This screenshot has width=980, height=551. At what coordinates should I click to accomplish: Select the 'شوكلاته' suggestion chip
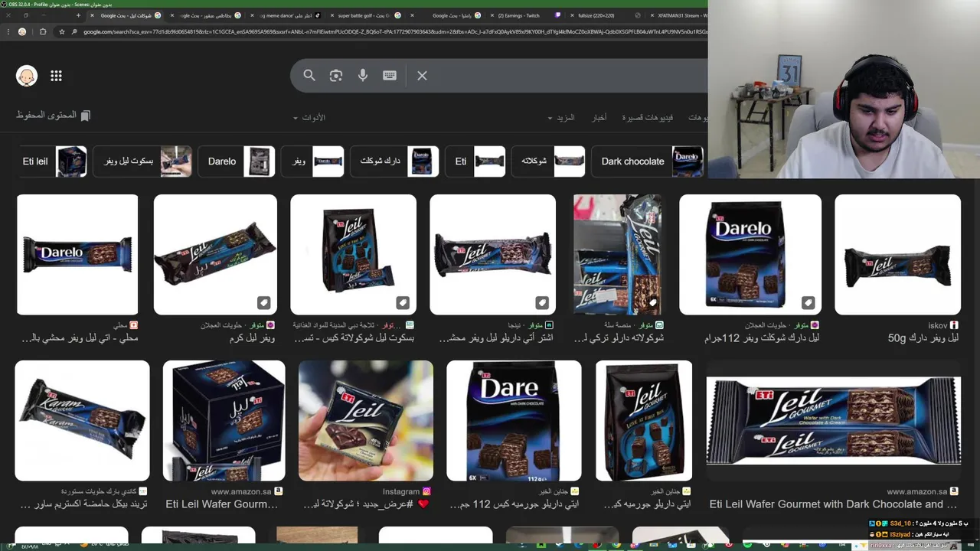(x=548, y=161)
